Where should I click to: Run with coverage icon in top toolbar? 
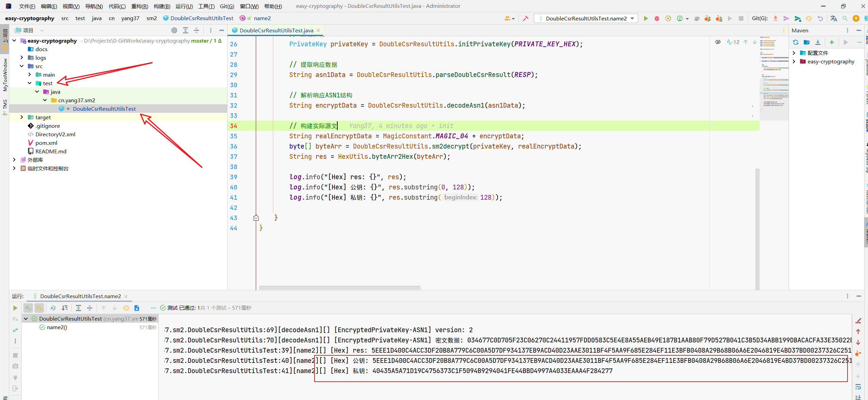pyautogui.click(x=668, y=18)
